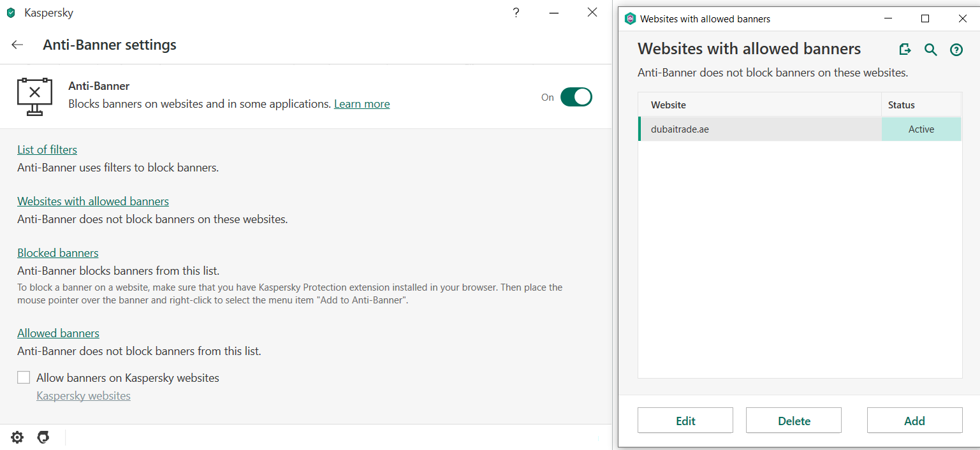Image resolution: width=980 pixels, height=450 pixels.
Task: Follow the Learn more link
Action: pyautogui.click(x=362, y=104)
